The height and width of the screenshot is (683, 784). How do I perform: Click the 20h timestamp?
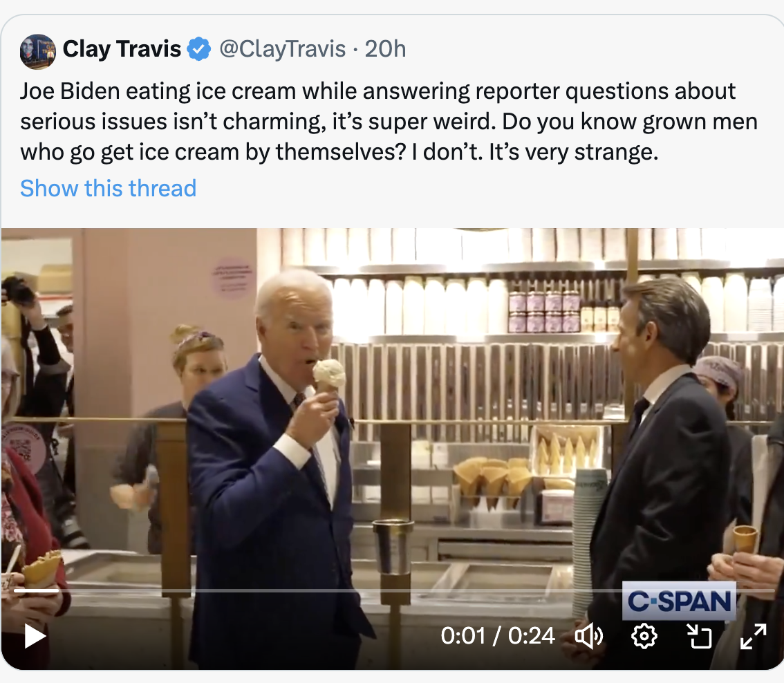tap(386, 50)
